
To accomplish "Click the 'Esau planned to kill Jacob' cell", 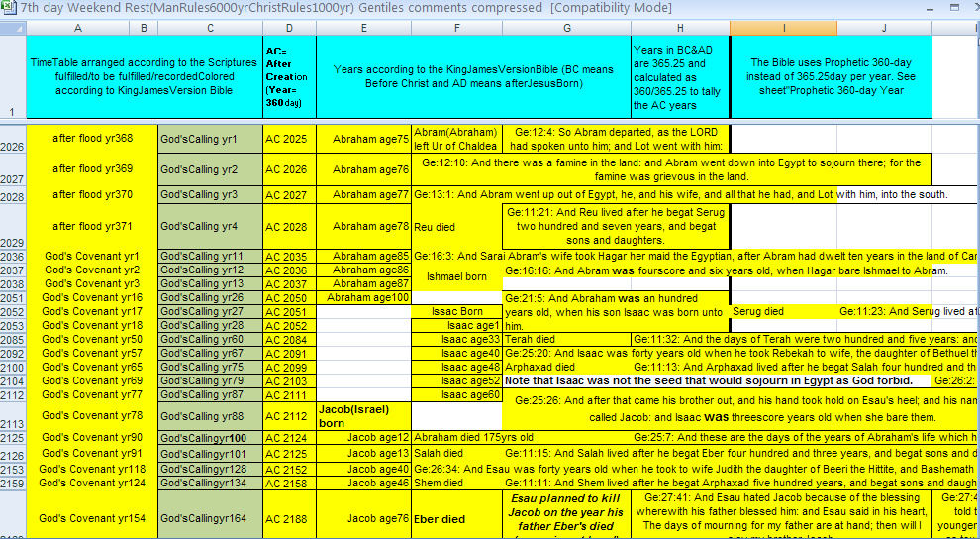I will (566, 515).
